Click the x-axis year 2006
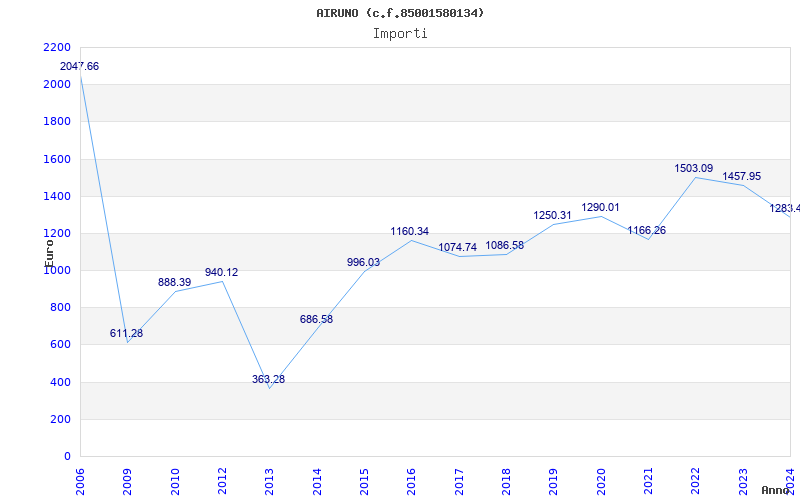800x500 pixels. click(x=80, y=482)
